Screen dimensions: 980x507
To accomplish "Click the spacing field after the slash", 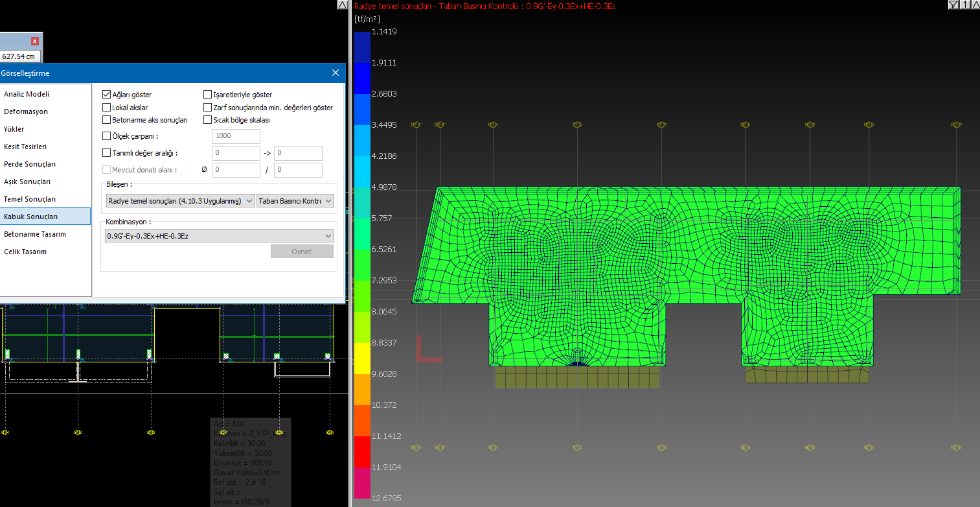I will (298, 170).
